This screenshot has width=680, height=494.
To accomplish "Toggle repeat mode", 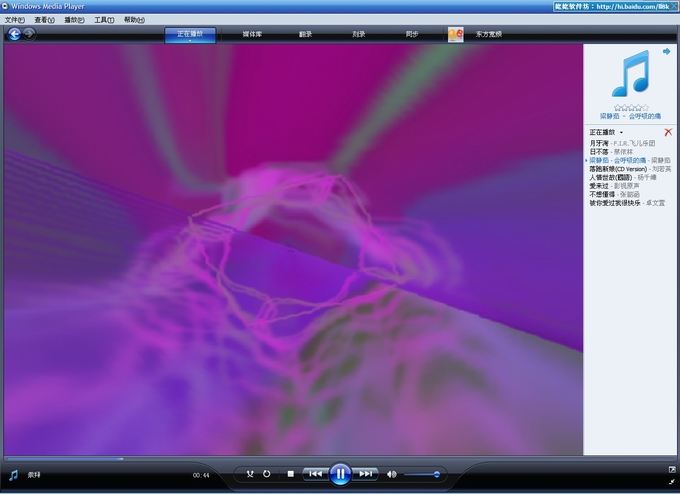I will coord(267,474).
